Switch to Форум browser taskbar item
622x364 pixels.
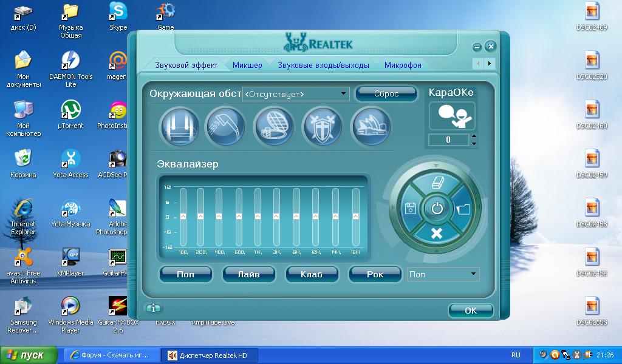[112, 356]
